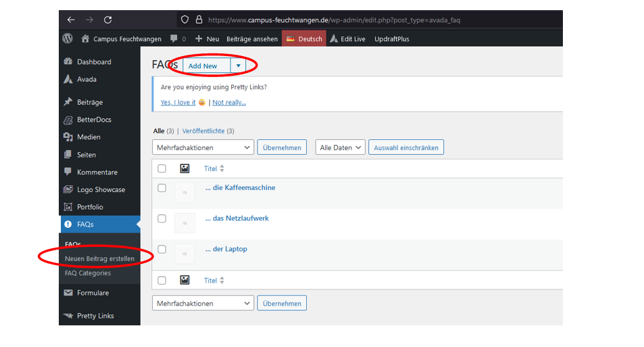Open the Seiten menu item
Image resolution: width=644 pixels, height=347 pixels.
(86, 155)
